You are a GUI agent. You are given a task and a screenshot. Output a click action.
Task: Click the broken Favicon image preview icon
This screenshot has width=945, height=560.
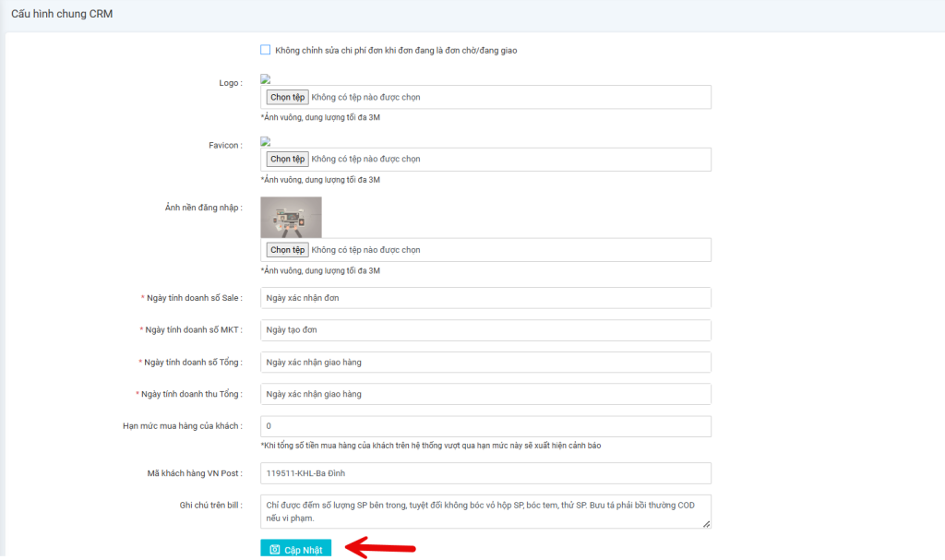266,141
